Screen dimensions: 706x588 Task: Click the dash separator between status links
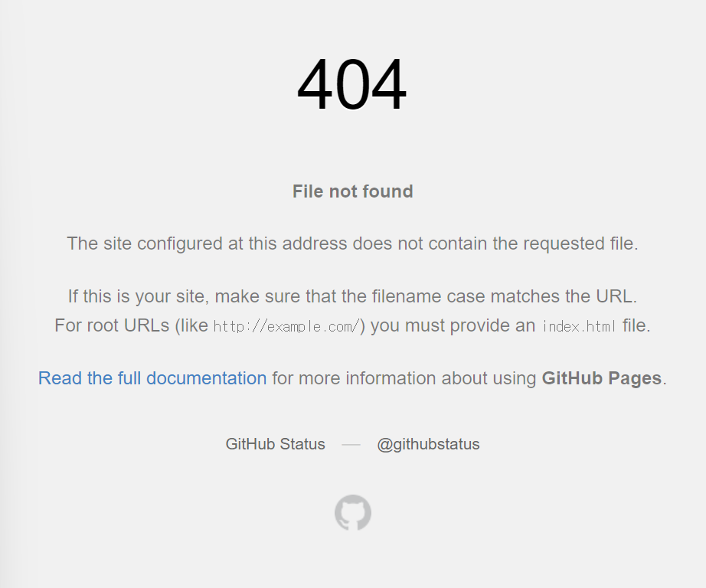tap(351, 444)
